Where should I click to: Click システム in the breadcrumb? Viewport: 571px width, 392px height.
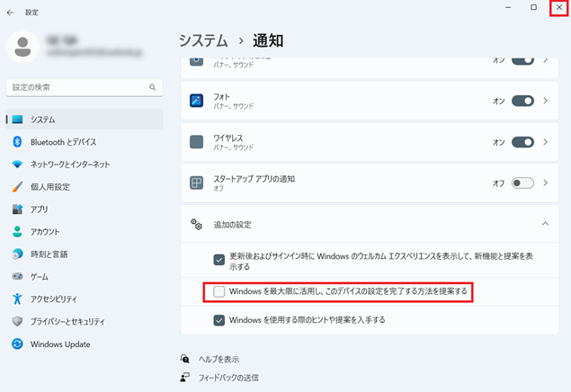tap(203, 40)
